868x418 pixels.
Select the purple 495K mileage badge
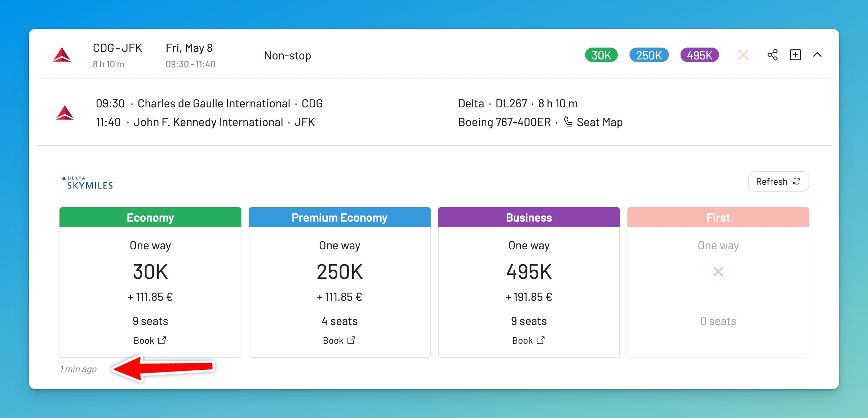(x=699, y=55)
